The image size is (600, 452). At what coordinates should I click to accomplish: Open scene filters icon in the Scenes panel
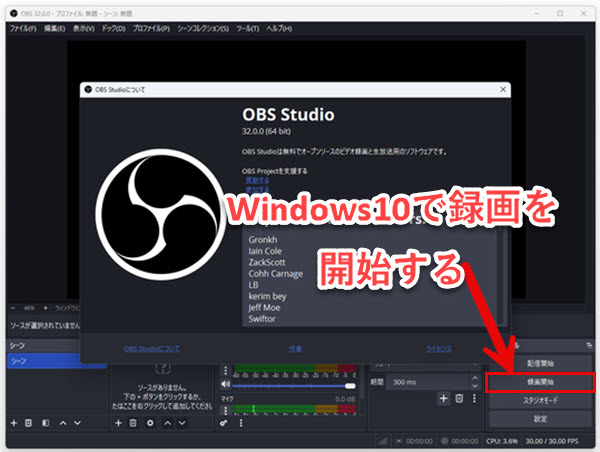[46, 423]
